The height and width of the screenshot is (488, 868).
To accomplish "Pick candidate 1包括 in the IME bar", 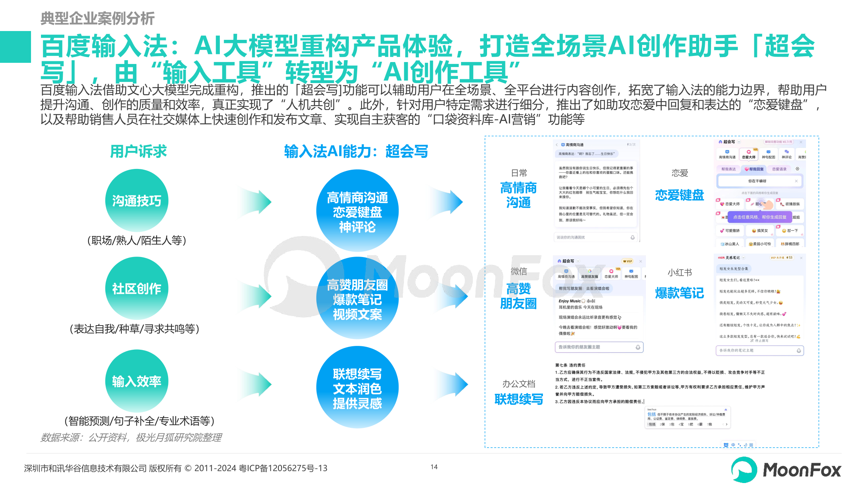I will click(652, 424).
